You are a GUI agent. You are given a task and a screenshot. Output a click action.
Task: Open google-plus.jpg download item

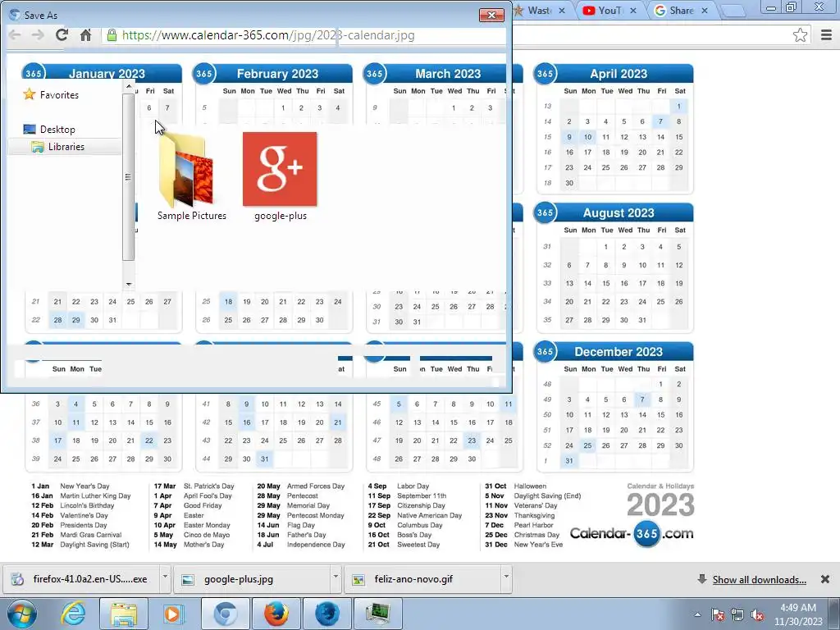click(x=252, y=578)
